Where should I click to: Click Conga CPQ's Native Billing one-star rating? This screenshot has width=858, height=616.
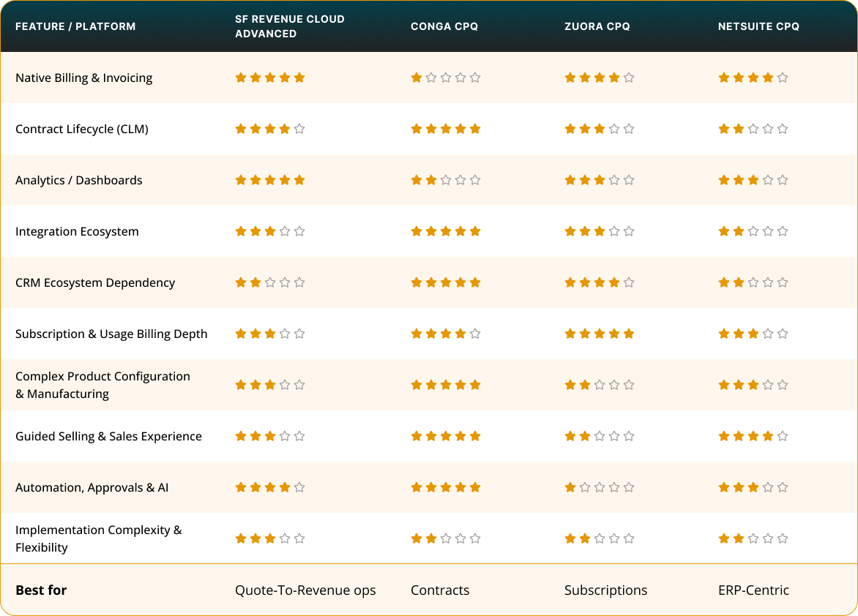pos(445,78)
